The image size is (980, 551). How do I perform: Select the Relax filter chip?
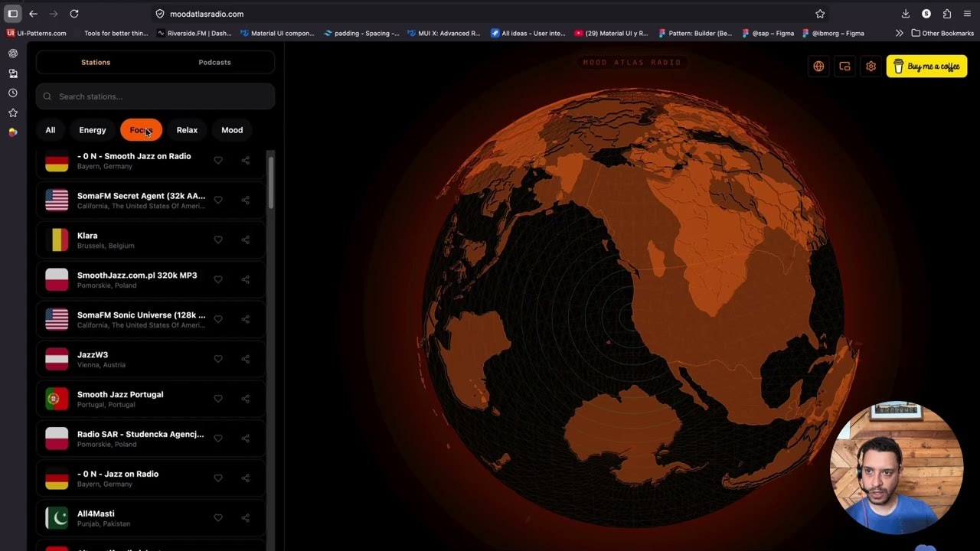coord(187,130)
